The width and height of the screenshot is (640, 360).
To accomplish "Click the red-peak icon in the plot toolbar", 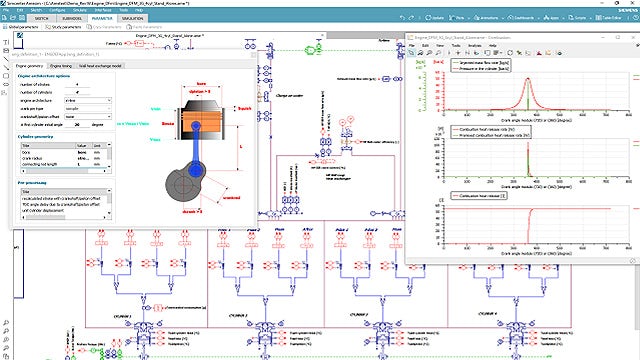I will [x=539, y=53].
